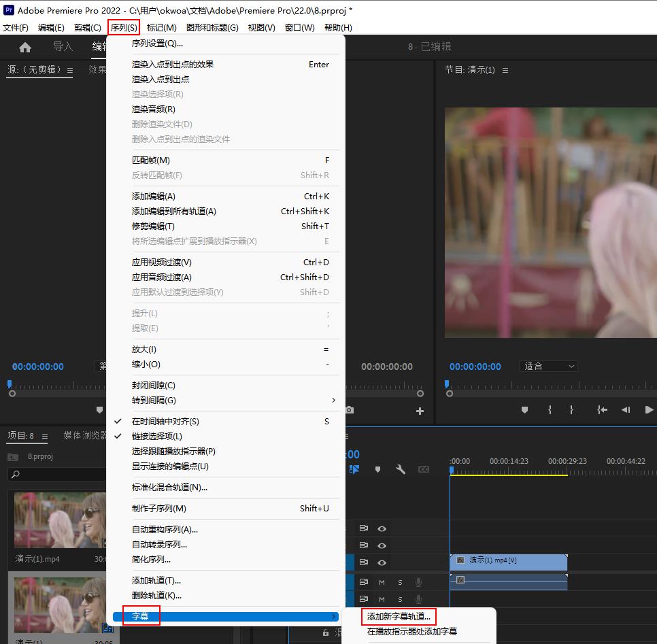Click the timeline display settings wrench icon
The height and width of the screenshot is (644, 657).
tap(401, 469)
